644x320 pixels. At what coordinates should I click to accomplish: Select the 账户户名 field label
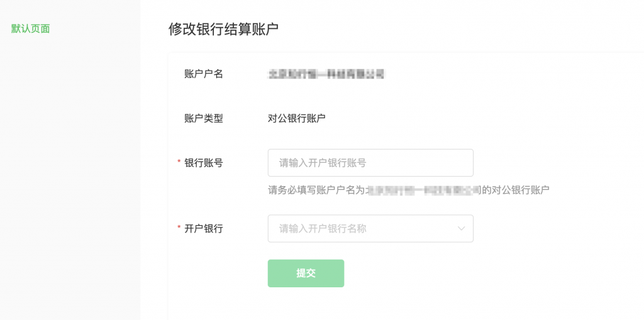[x=203, y=74]
